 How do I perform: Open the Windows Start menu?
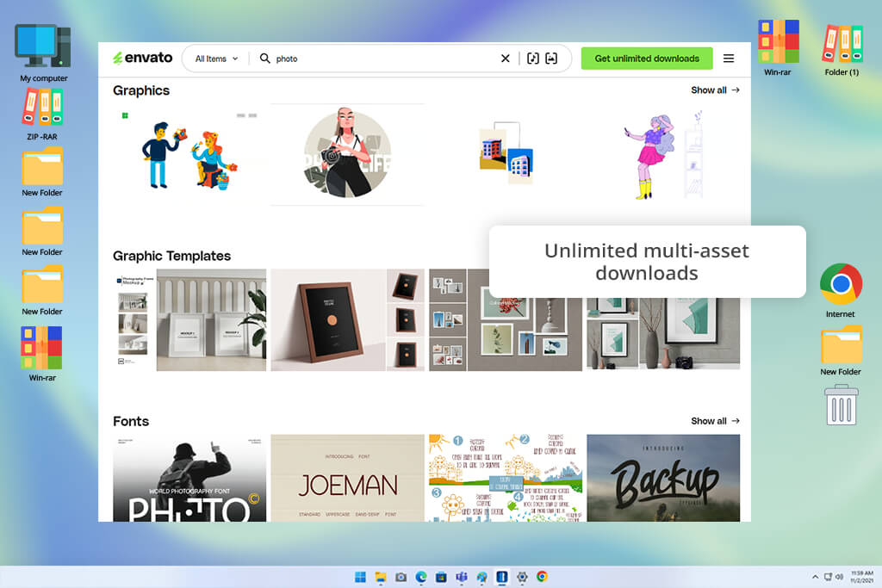click(360, 577)
